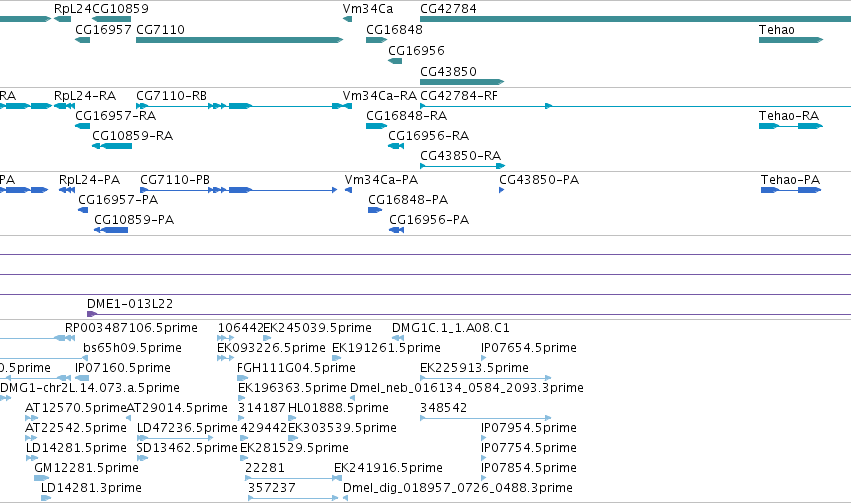This screenshot has height=503, width=851.
Task: Select the HL01888.5prime feature label
Action: pyautogui.click(x=338, y=408)
